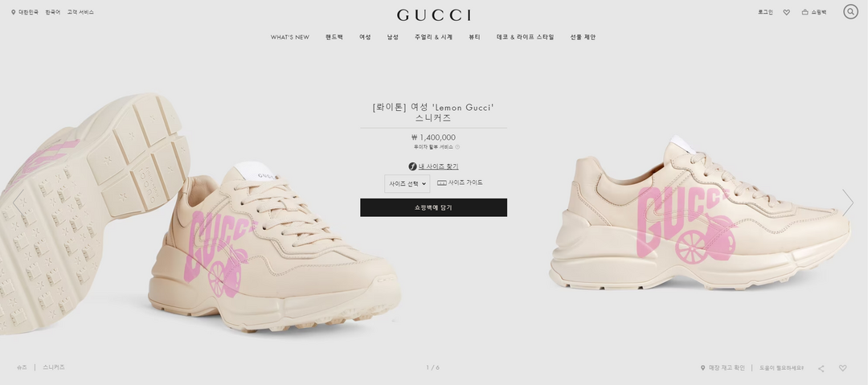Image resolution: width=868 pixels, height=385 pixels.
Task: Click the 로그인 link
Action: pyautogui.click(x=766, y=12)
